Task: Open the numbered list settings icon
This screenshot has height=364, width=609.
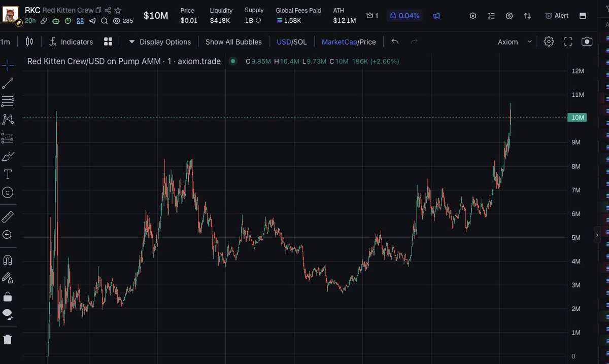Action: (491, 16)
